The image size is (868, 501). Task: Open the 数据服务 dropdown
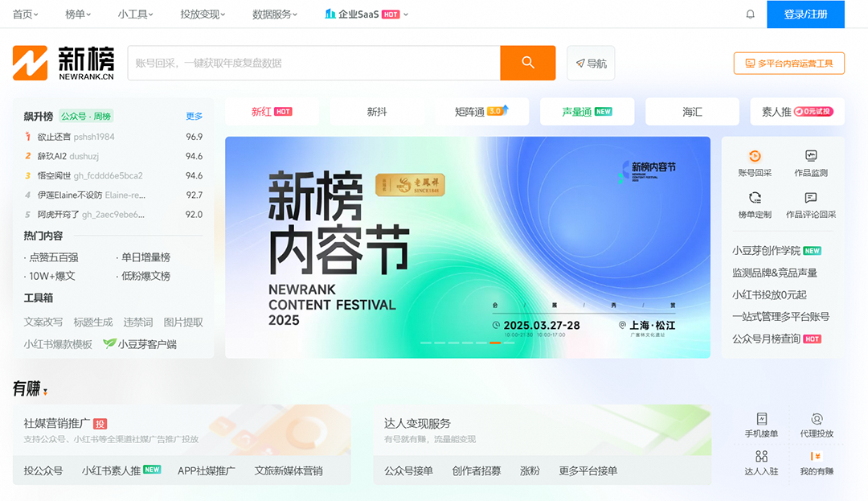coord(275,14)
